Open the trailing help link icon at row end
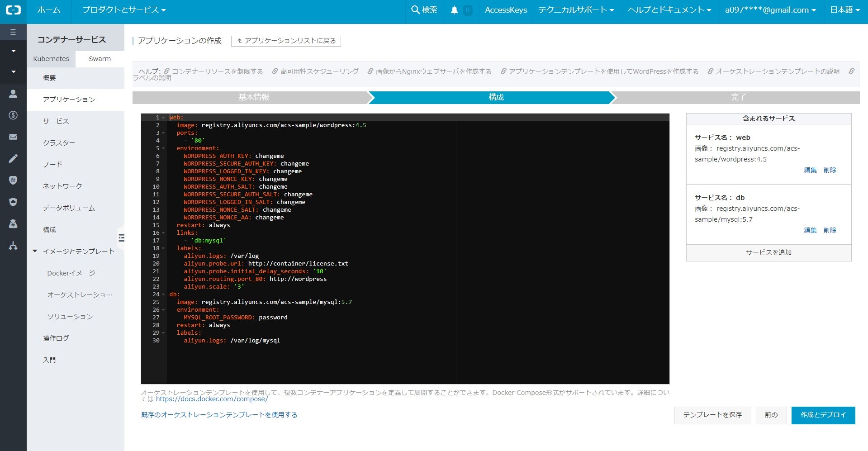 [852, 71]
